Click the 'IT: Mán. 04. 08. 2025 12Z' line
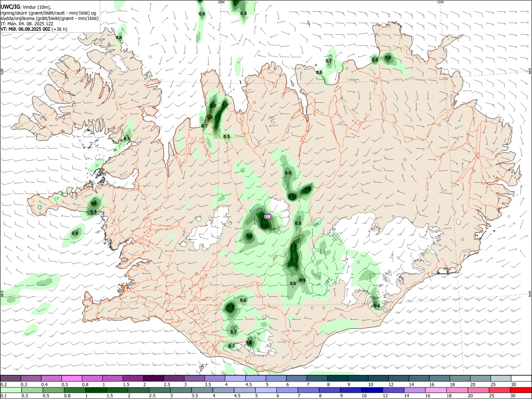 pos(27,24)
